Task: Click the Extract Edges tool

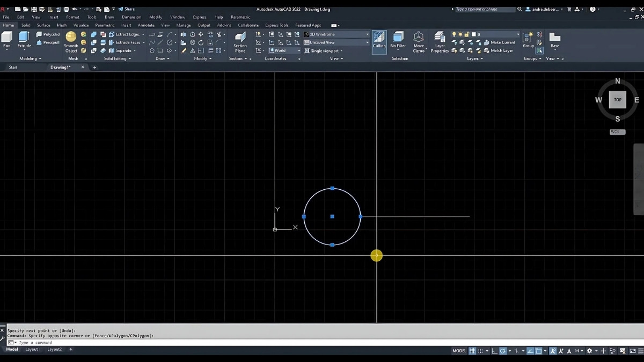Action: point(123,34)
